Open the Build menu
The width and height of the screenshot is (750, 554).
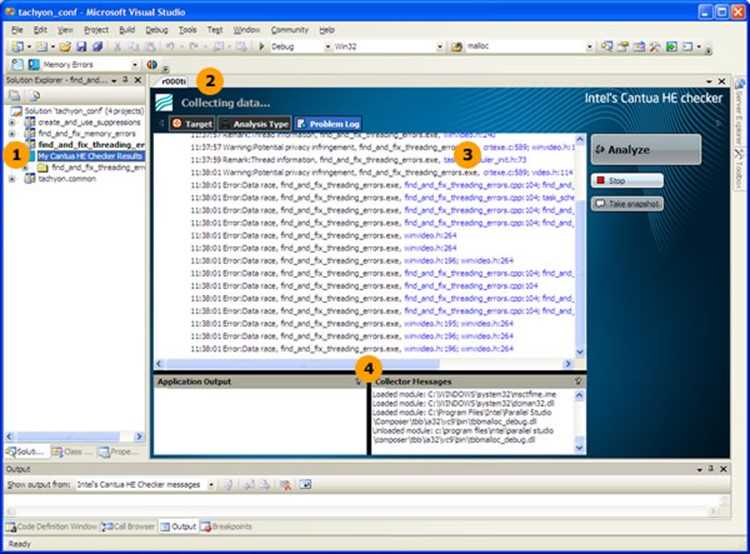127,30
